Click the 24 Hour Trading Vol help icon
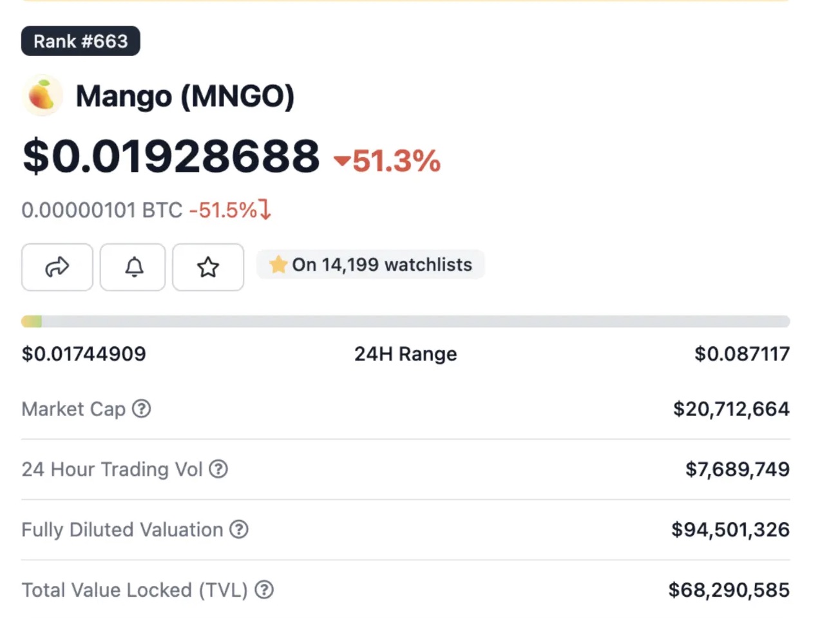840x618 pixels. pyautogui.click(x=218, y=469)
